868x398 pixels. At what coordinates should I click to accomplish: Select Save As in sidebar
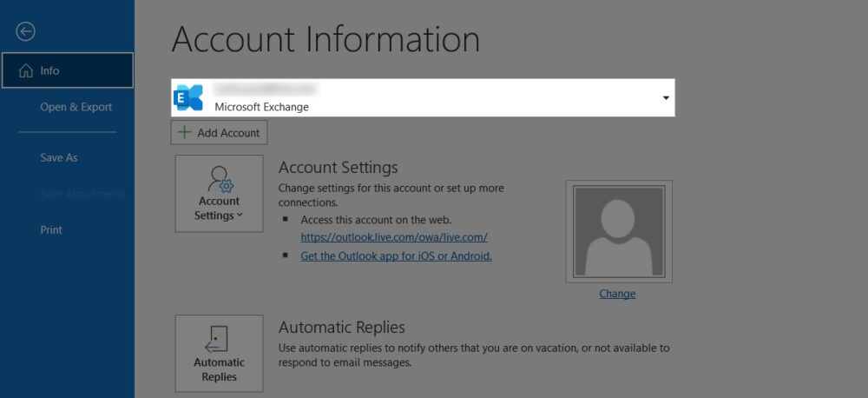tap(59, 158)
